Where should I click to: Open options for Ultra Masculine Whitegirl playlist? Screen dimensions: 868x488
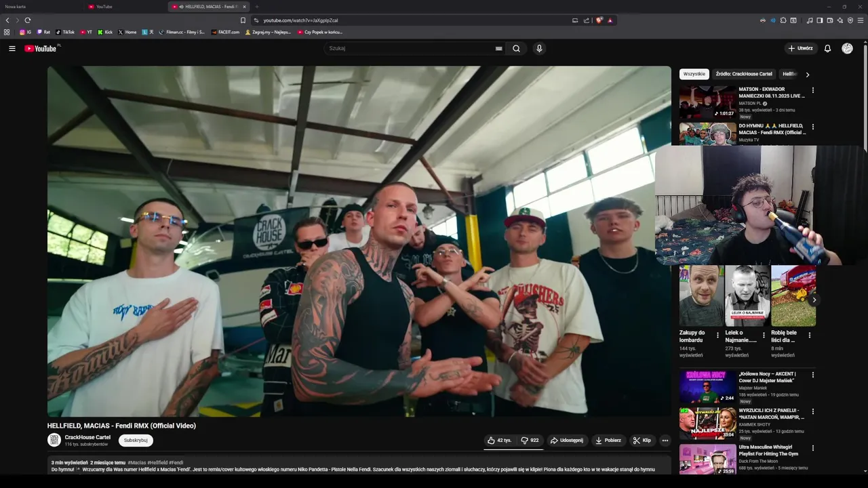812,448
